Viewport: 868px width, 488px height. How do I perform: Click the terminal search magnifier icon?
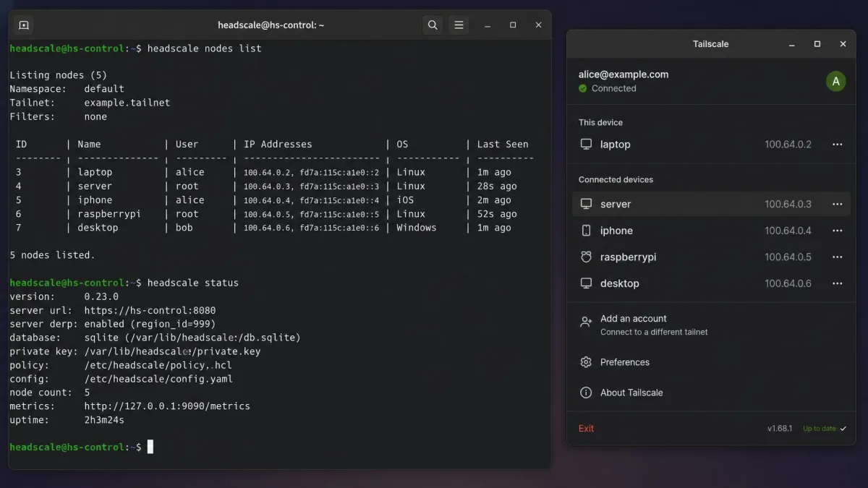point(433,25)
